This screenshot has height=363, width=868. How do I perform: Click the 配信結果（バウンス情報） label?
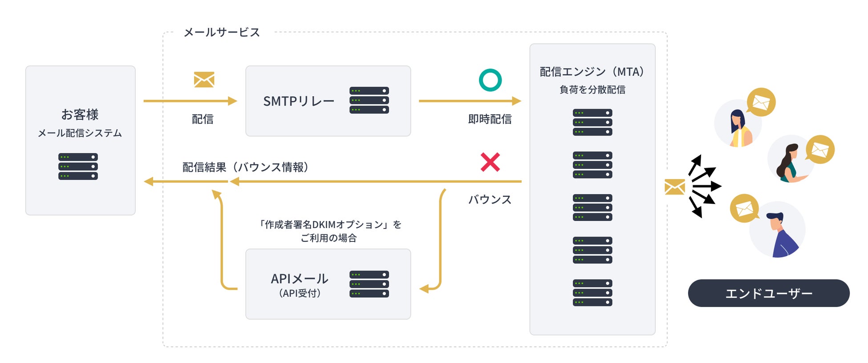245,167
